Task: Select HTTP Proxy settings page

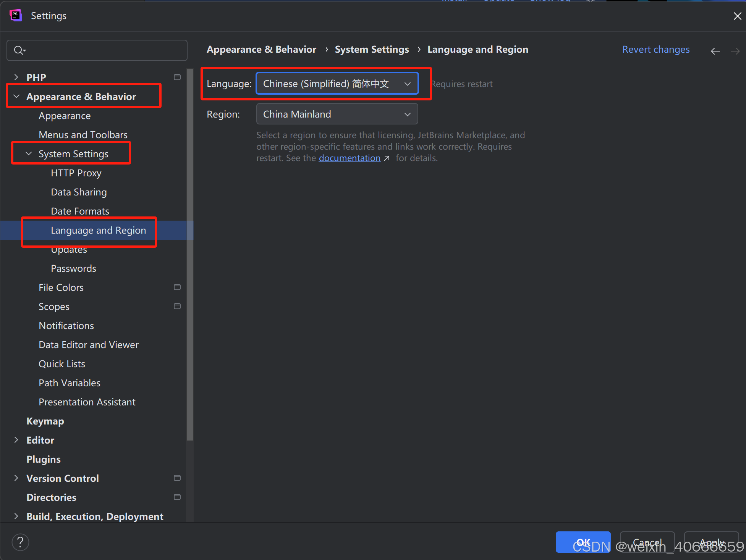Action: coord(76,173)
